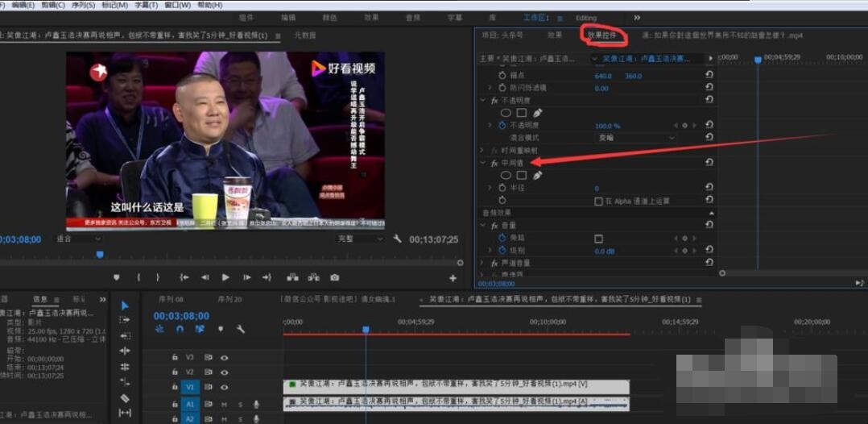Click the timeline timecode 00;03;08;00
The height and width of the screenshot is (424, 868).
point(182,316)
